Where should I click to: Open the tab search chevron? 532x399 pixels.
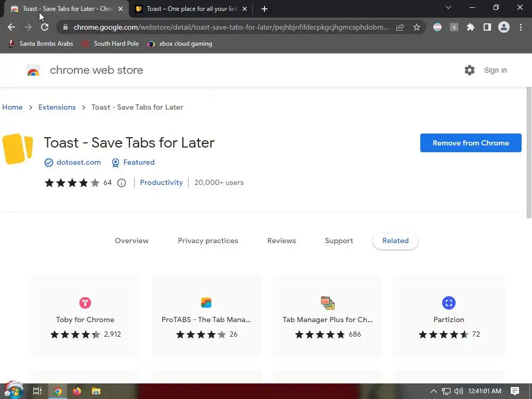click(448, 7)
